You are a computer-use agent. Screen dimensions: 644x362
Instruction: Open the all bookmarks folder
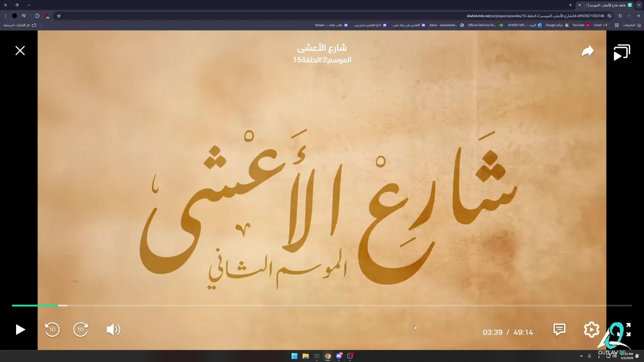20,25
